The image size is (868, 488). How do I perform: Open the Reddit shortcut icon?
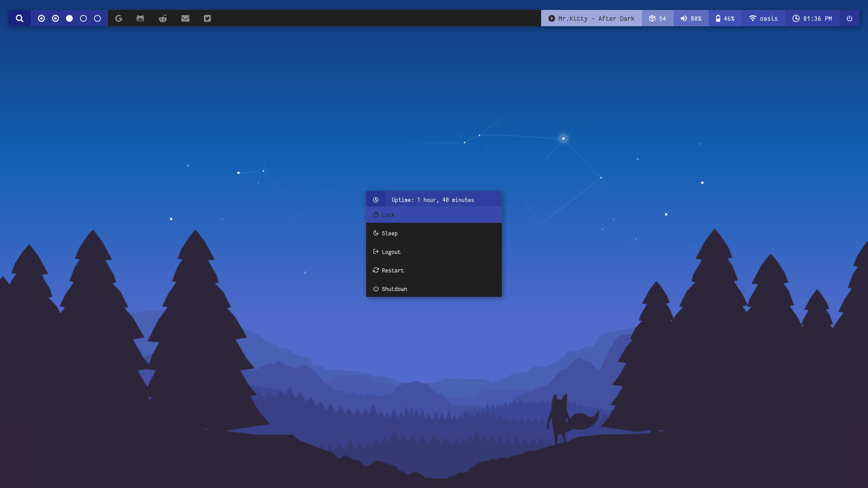coord(163,19)
